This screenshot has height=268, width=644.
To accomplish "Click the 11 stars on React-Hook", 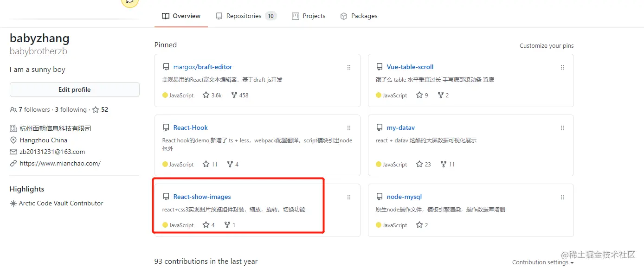I will (210, 164).
